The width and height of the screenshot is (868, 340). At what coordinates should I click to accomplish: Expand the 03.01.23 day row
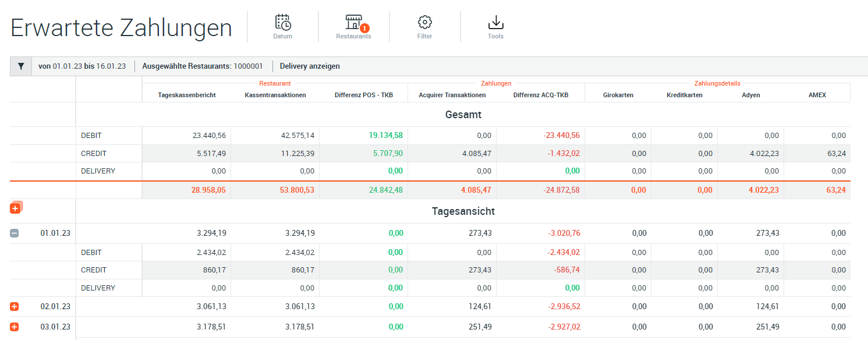[15, 327]
